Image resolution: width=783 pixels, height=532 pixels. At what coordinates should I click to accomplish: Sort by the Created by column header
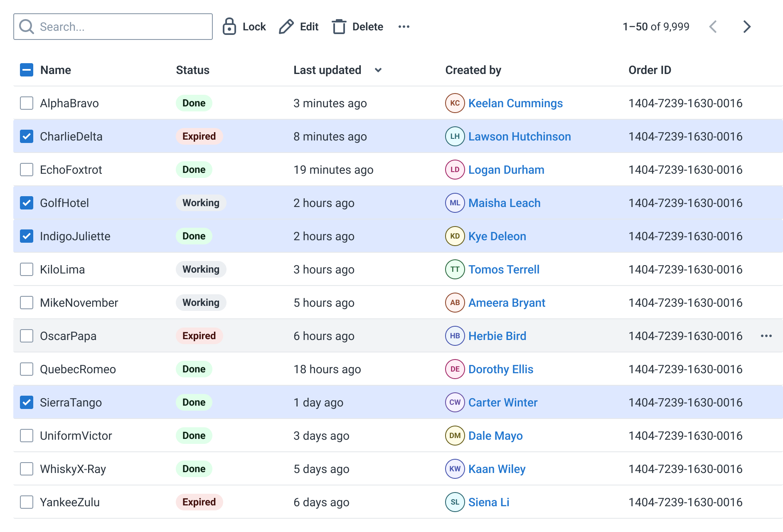473,70
